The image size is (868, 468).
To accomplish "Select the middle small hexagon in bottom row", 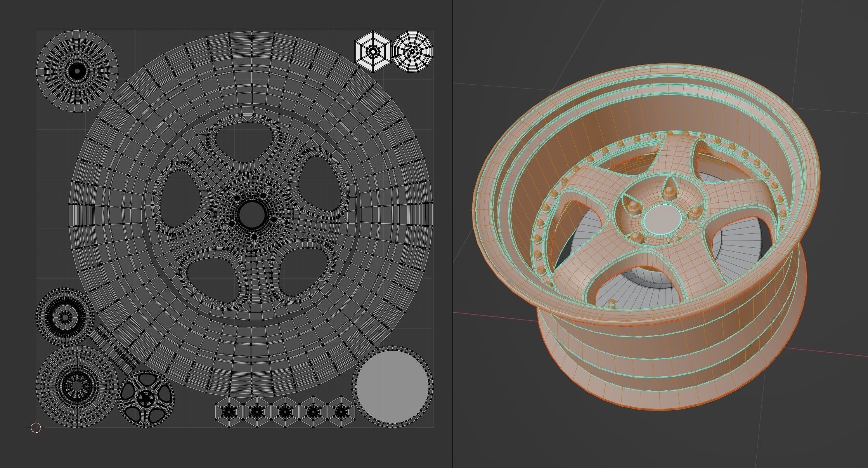I will pos(285,412).
